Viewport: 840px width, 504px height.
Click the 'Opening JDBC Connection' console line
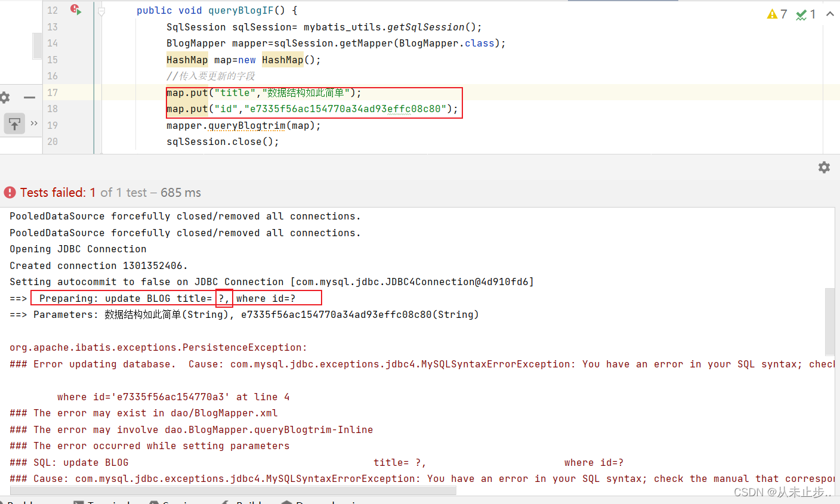coord(78,249)
